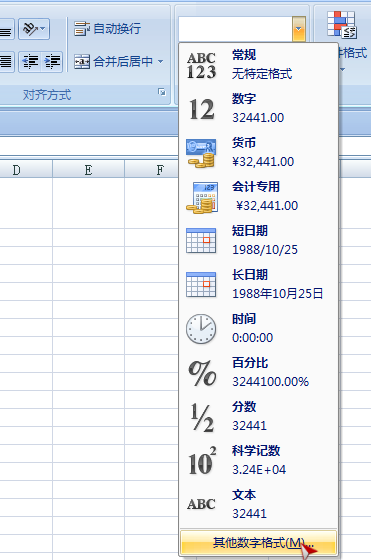
Task: Decrease indent with the left indent icon
Action: 30,62
